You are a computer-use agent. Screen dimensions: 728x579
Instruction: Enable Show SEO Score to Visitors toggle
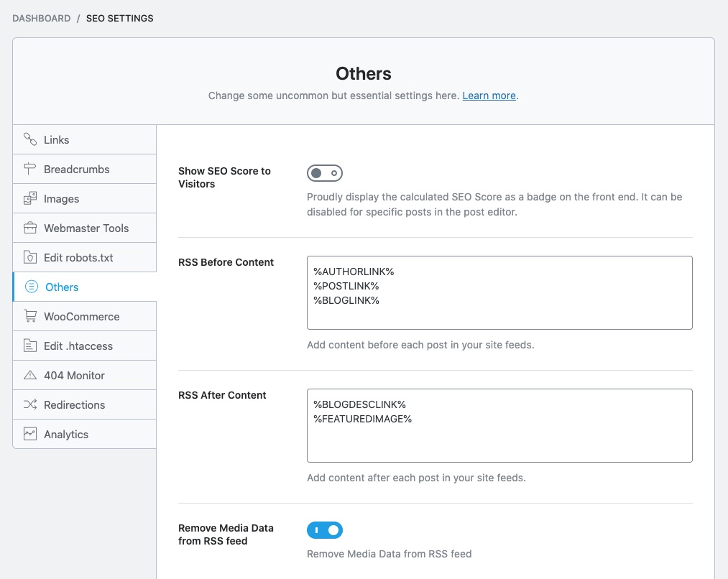[325, 173]
